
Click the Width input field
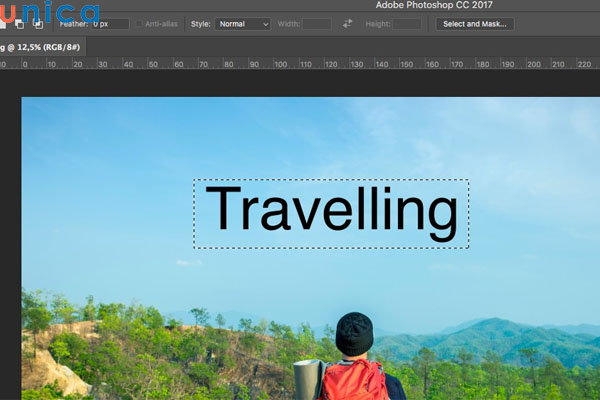[x=316, y=23]
